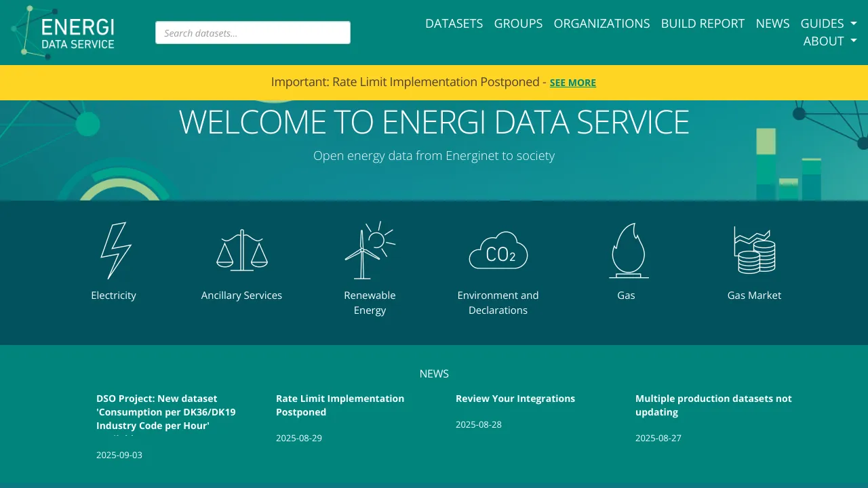
Task: Click the Welcome to Energi Data Service heading
Action: point(434,122)
